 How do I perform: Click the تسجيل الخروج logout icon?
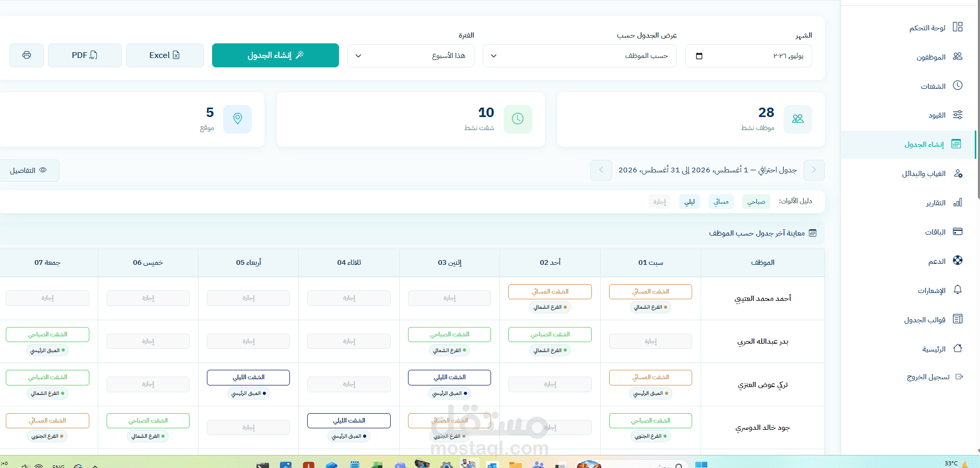point(959,377)
